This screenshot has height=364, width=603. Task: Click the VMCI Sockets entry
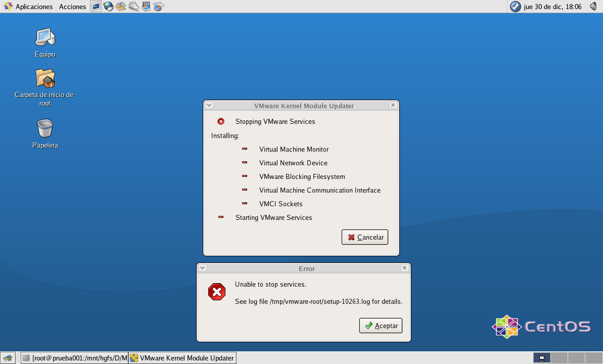pyautogui.click(x=281, y=204)
